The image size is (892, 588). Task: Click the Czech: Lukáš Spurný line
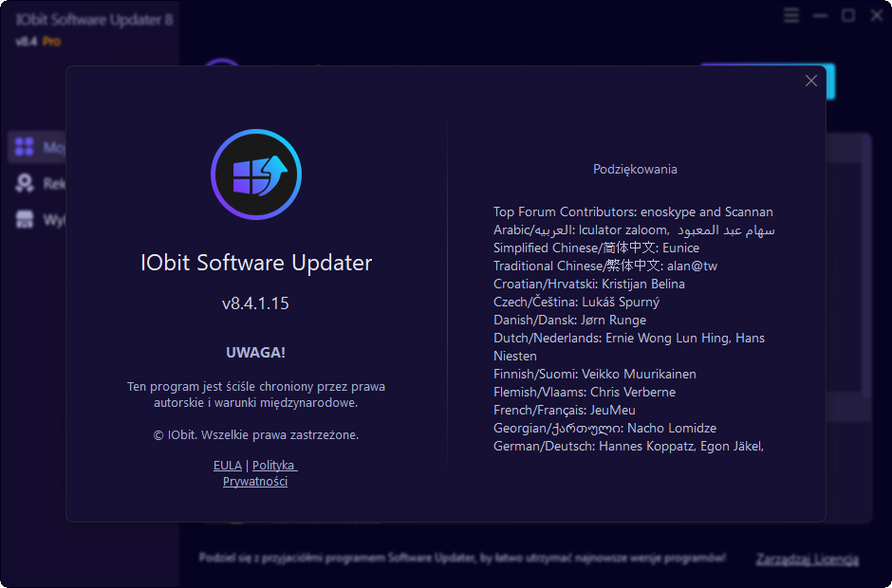pyautogui.click(x=576, y=302)
